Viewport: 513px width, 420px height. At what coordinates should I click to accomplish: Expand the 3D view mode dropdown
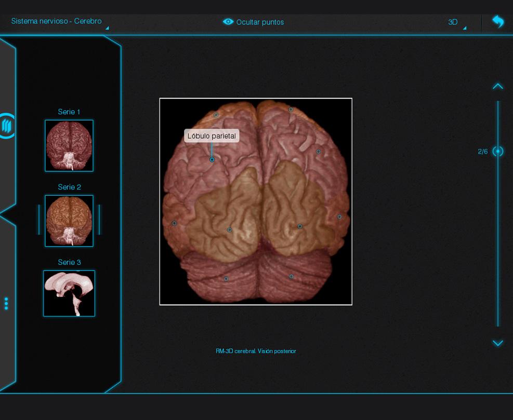pos(456,22)
